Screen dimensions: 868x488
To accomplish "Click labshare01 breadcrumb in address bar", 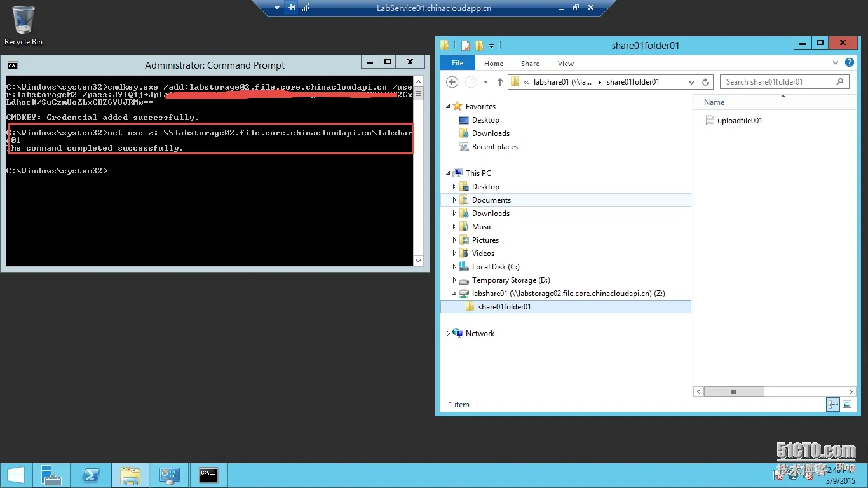I will tap(563, 82).
